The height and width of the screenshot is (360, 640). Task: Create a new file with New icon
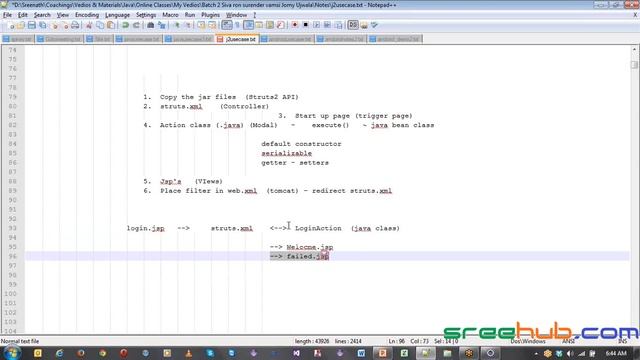(11, 25)
